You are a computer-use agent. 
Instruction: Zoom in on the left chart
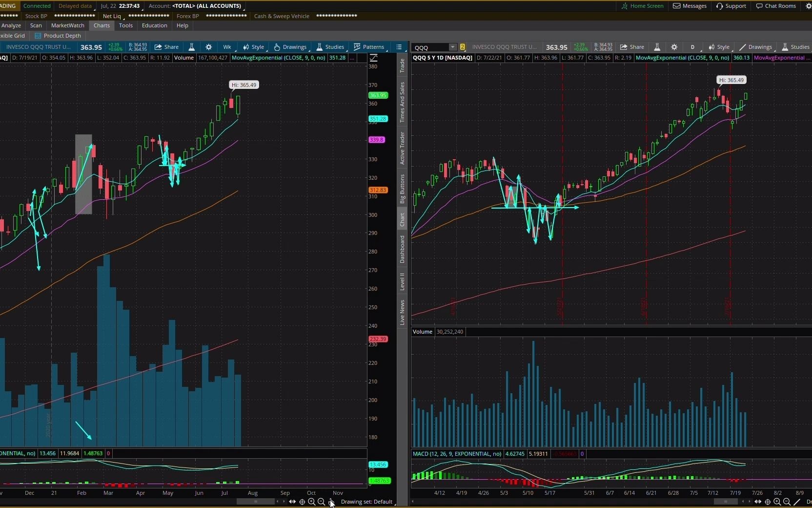[x=311, y=502]
